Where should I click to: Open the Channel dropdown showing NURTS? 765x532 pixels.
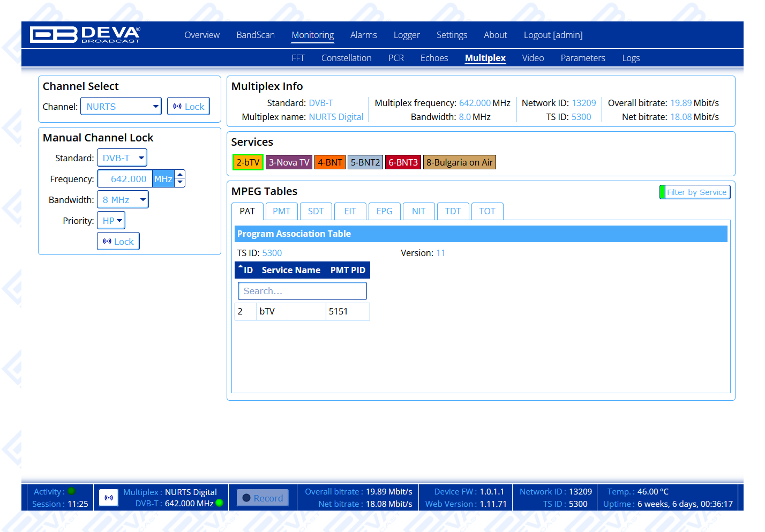[x=121, y=107]
